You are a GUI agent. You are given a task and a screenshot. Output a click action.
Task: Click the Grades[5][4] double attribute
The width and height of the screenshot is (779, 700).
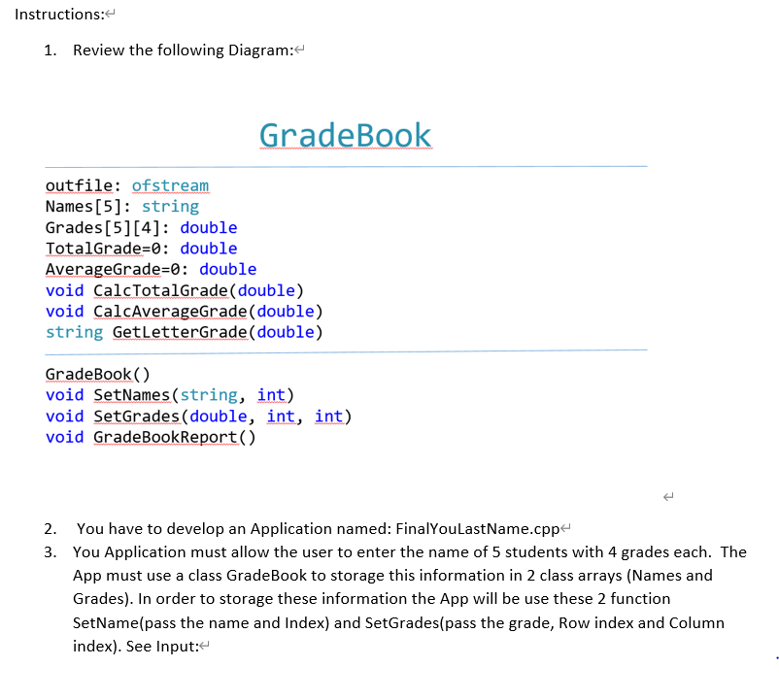(x=141, y=227)
